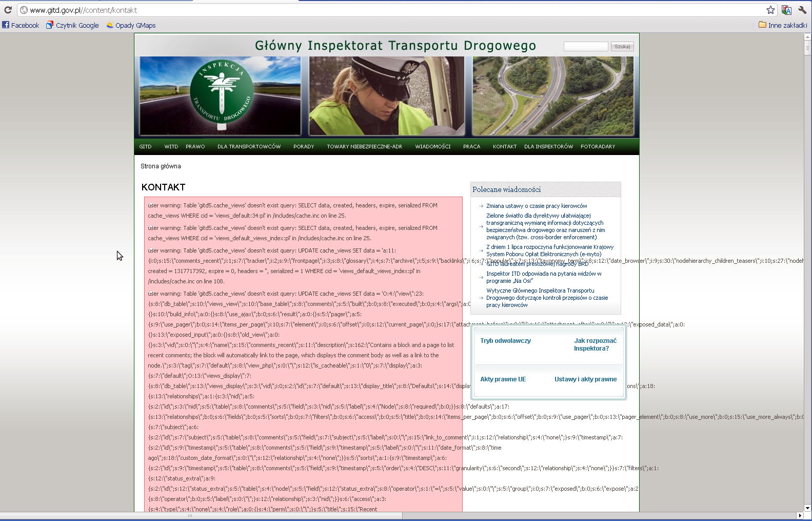
Task: Open the Facebook bookmark
Action: pos(21,25)
